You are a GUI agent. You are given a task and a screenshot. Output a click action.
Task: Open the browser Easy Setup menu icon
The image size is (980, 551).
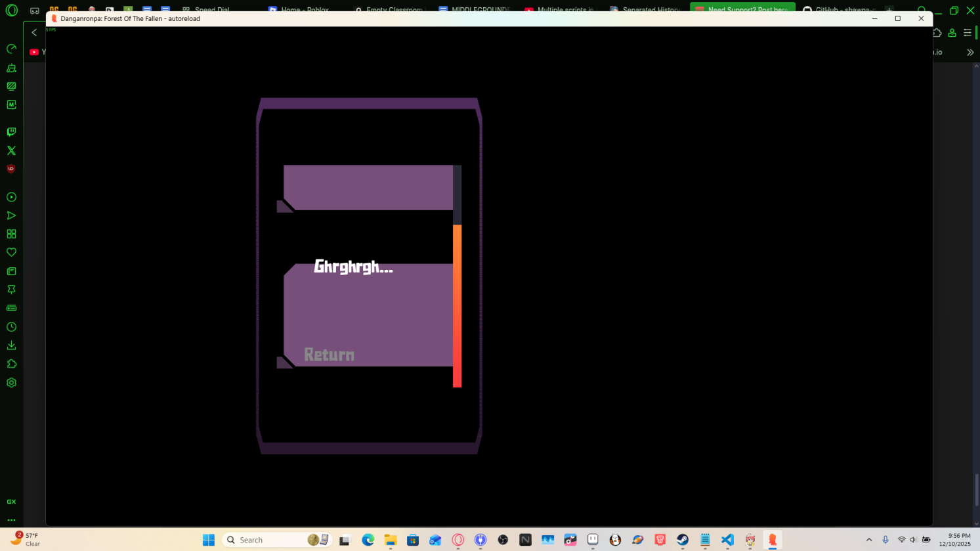[968, 33]
